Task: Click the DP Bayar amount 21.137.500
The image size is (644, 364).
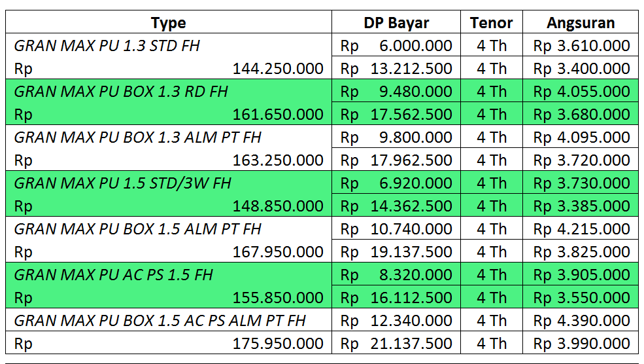Action: click(x=411, y=344)
